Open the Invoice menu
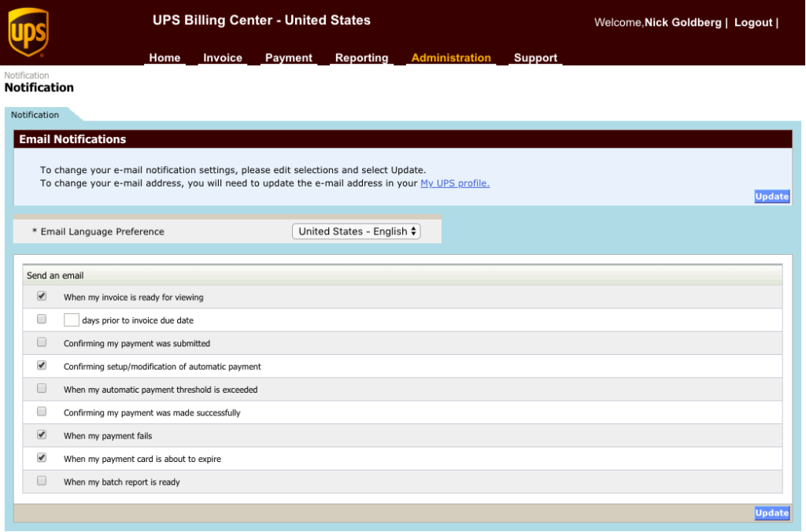Image resolution: width=806 pixels, height=532 pixels. [x=223, y=57]
